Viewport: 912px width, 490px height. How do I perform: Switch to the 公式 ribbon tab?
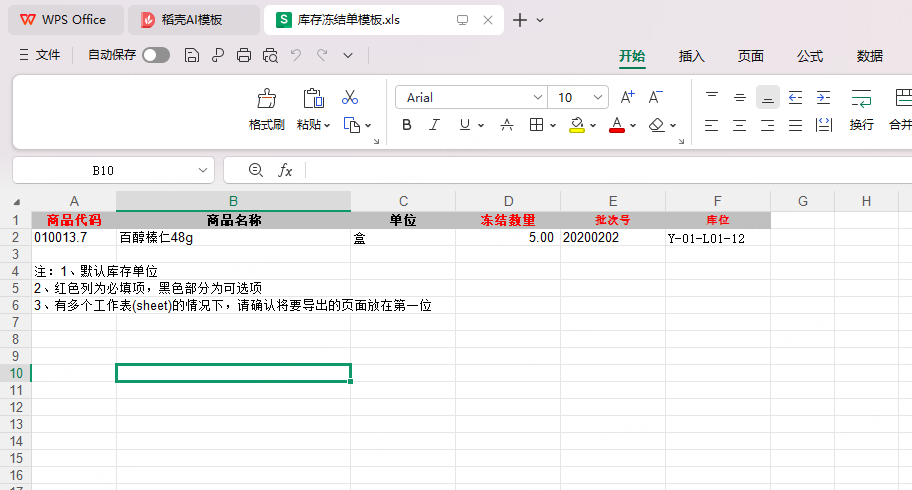(x=810, y=56)
